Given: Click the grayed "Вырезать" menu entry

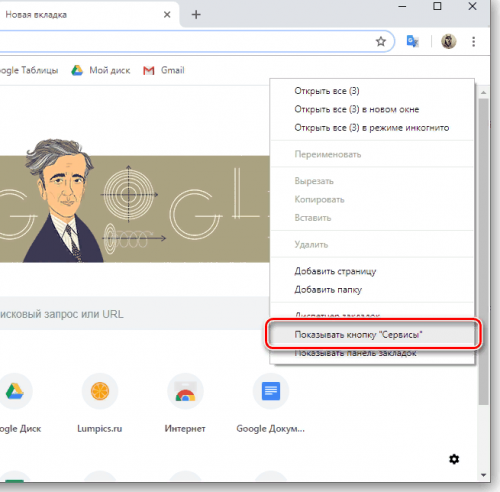Looking at the screenshot, I should tap(372, 181).
